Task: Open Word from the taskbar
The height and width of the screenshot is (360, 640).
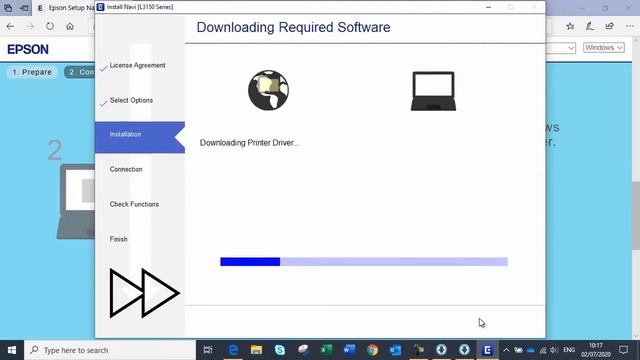Action: tap(349, 350)
